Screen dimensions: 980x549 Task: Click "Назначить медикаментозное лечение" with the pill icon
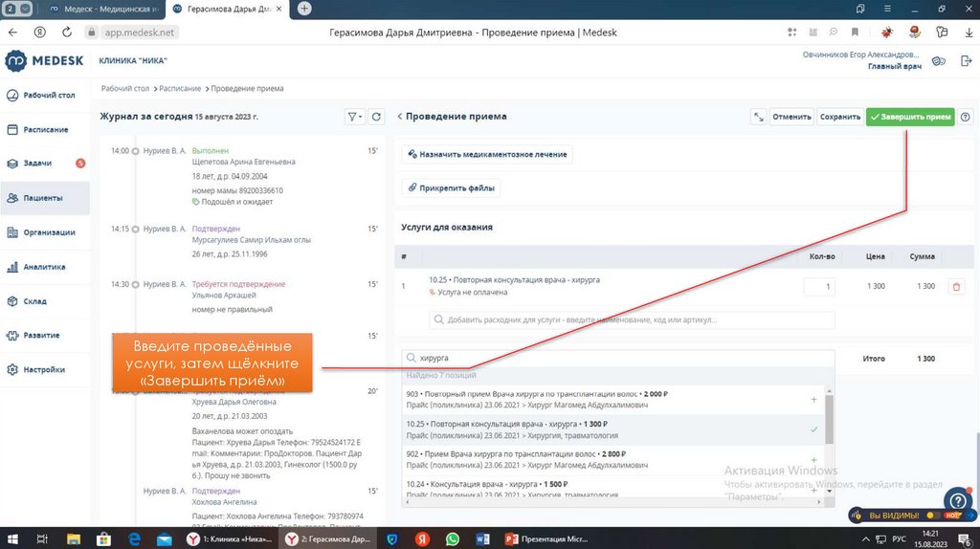pyautogui.click(x=486, y=154)
